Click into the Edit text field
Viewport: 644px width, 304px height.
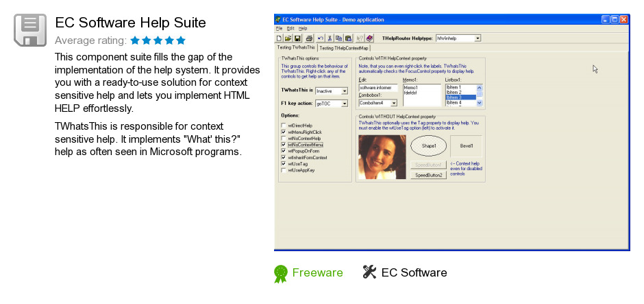(378, 88)
